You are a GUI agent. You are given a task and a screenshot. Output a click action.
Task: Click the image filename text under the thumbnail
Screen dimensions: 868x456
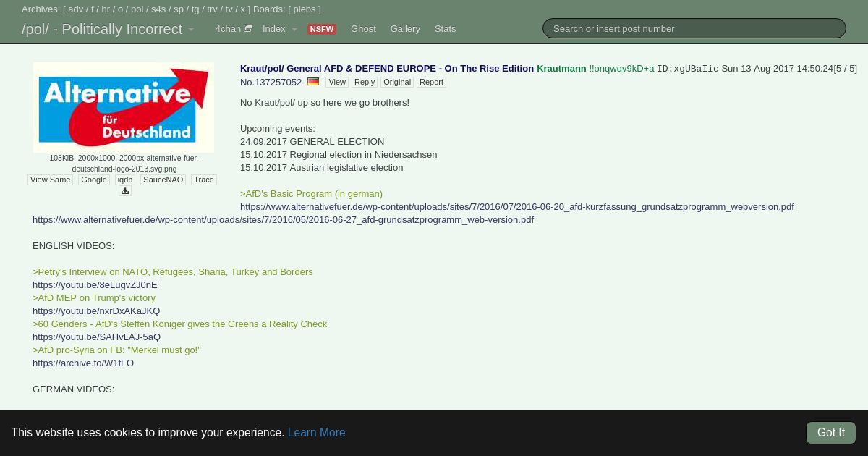pos(124,163)
